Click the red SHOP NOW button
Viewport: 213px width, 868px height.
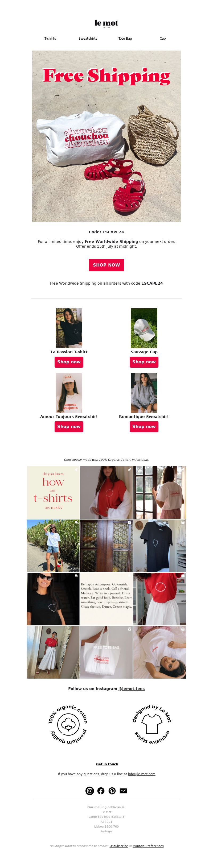(106, 265)
